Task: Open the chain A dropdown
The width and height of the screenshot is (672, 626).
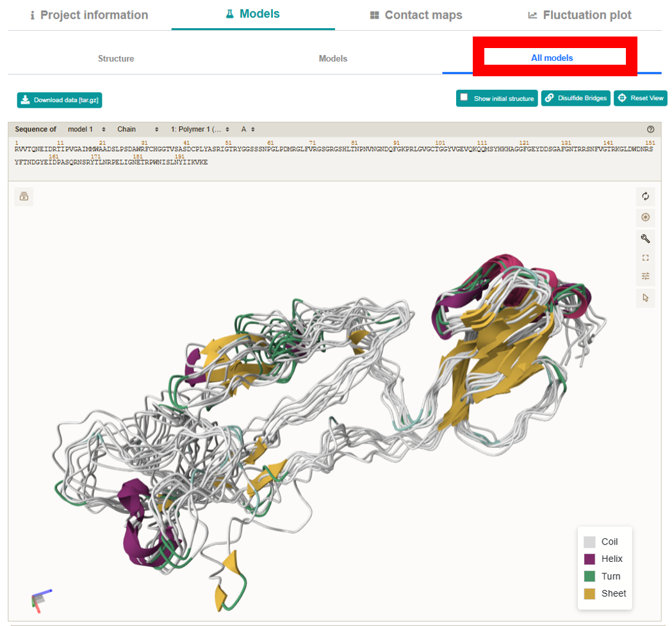Action: tap(248, 129)
